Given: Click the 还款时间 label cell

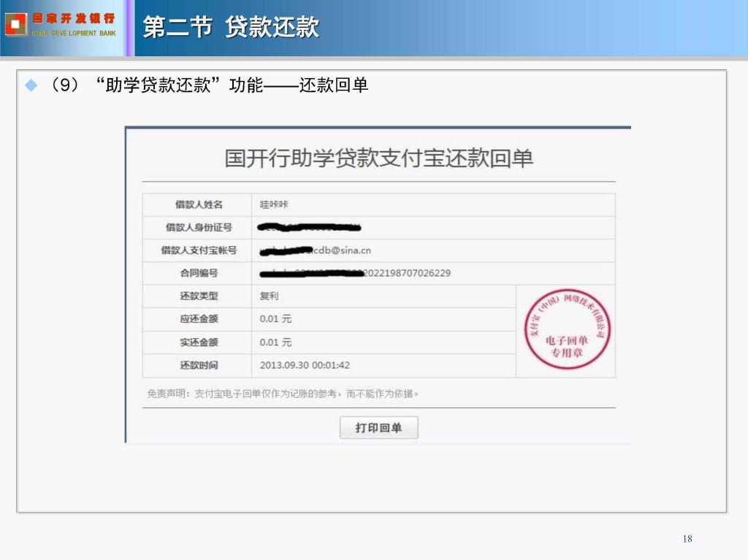Looking at the screenshot, I should click(197, 365).
